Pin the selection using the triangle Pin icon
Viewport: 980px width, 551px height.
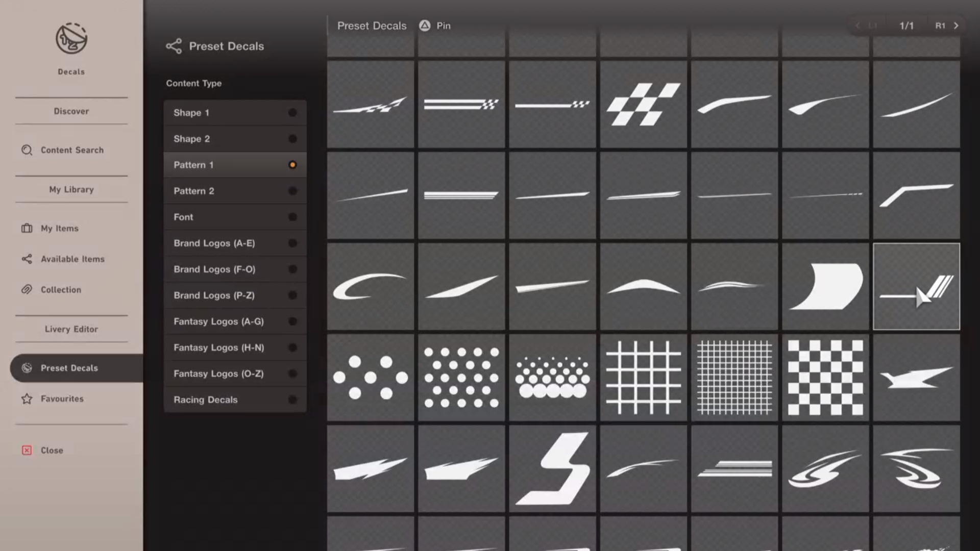pyautogui.click(x=424, y=26)
